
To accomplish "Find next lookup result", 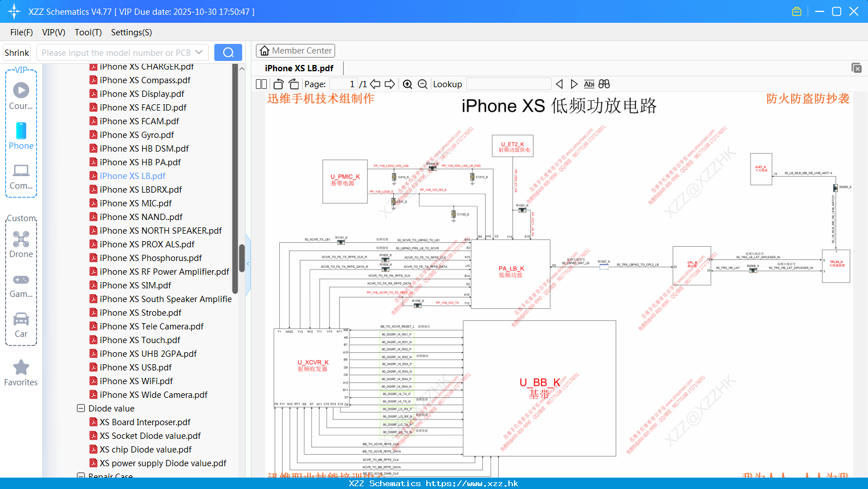I will pyautogui.click(x=574, y=84).
